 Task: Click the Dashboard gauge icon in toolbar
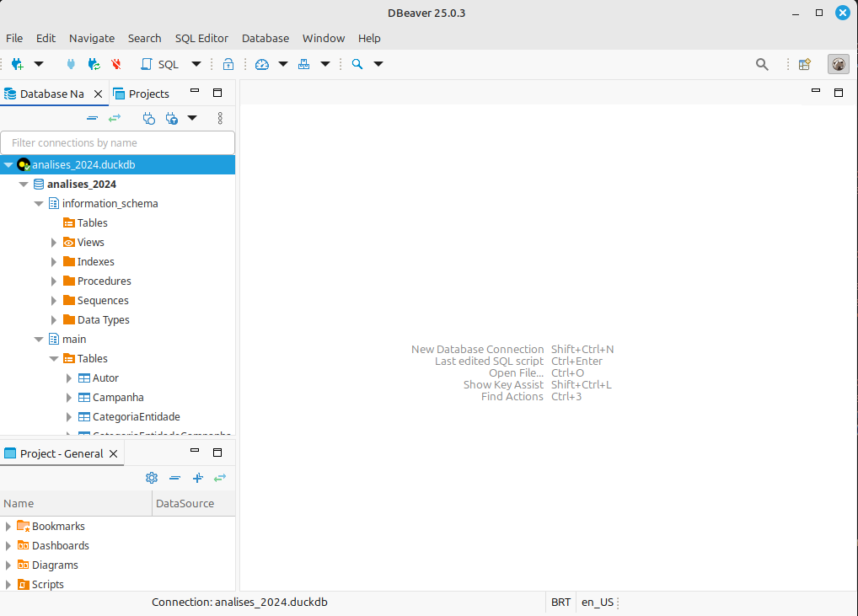pyautogui.click(x=262, y=64)
